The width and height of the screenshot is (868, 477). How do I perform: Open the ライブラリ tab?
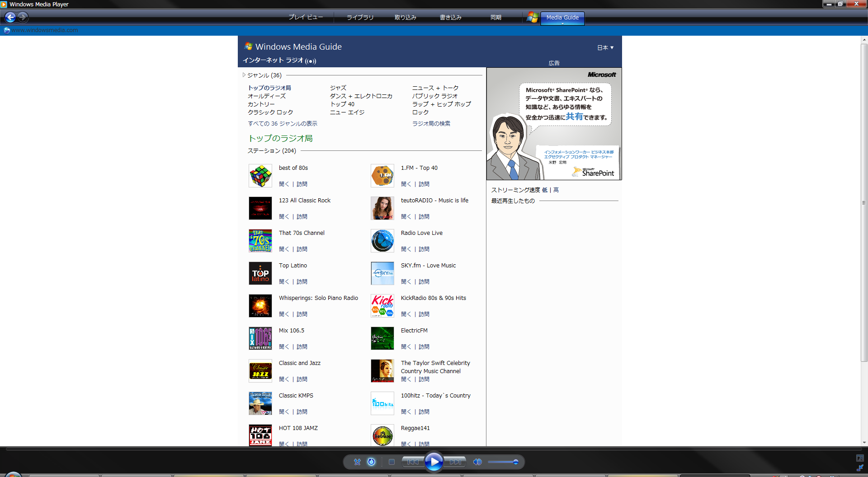[x=360, y=17]
